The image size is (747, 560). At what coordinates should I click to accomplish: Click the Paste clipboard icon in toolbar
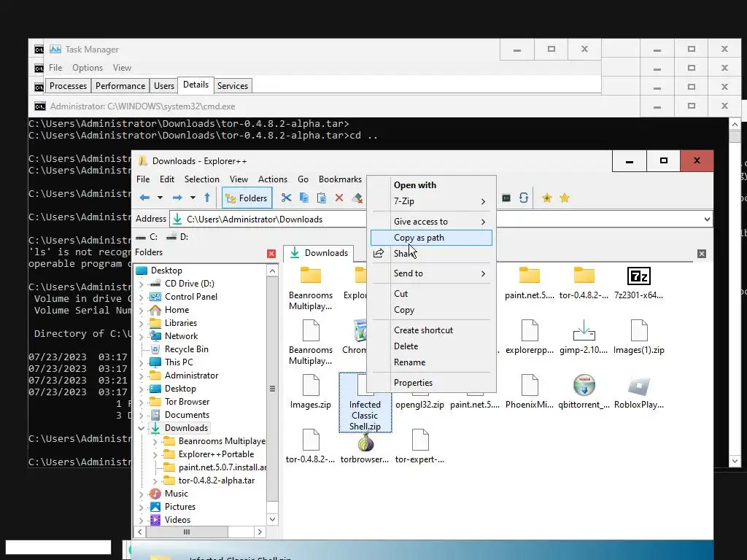point(322,198)
